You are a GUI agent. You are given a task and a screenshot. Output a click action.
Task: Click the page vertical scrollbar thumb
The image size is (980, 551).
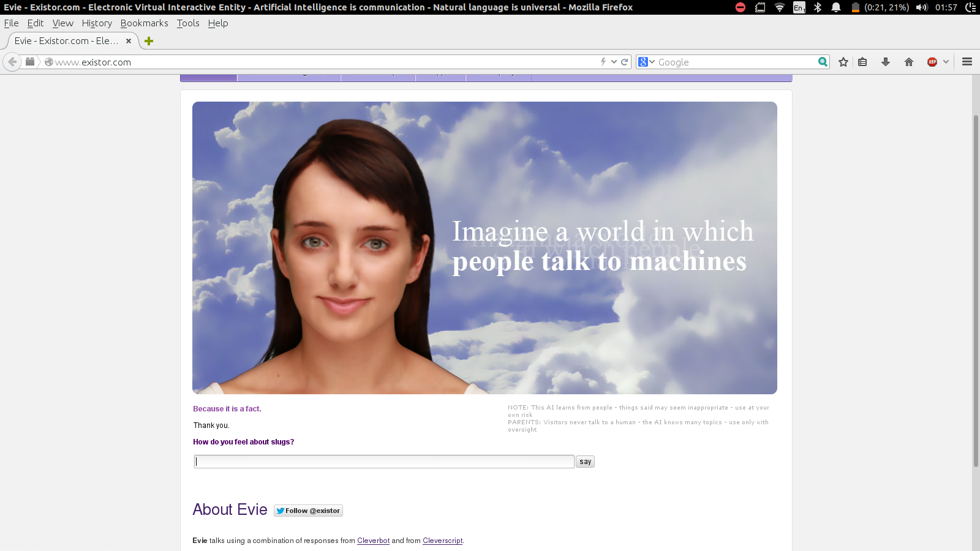coord(976,291)
